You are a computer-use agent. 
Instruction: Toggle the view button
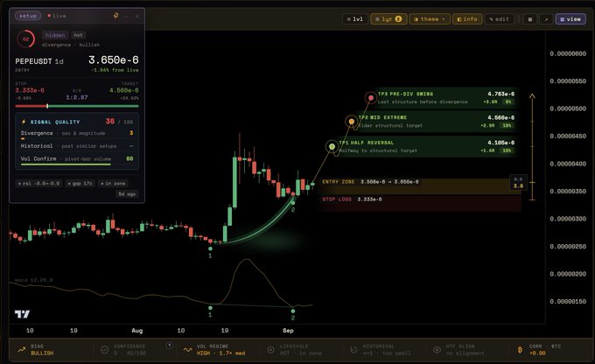[570, 19]
